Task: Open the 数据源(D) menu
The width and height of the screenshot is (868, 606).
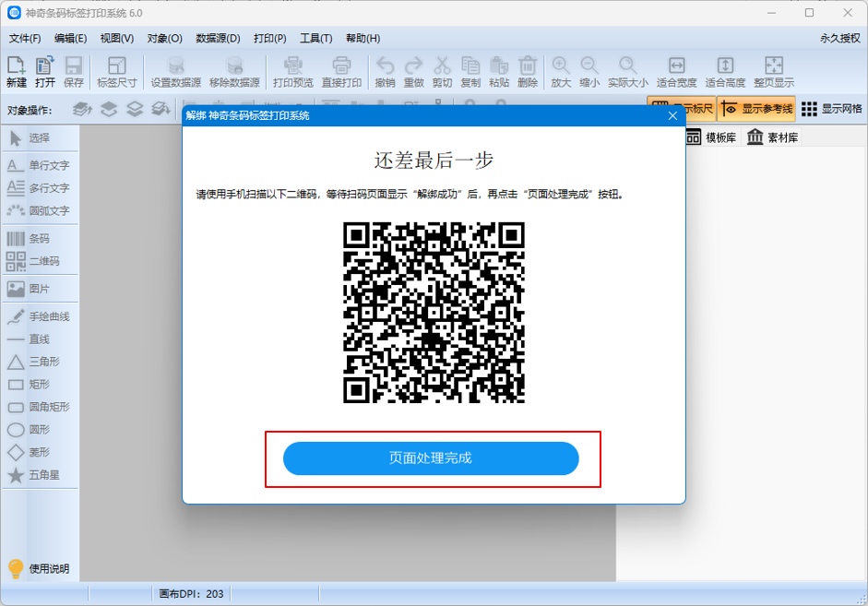Action: 218,38
